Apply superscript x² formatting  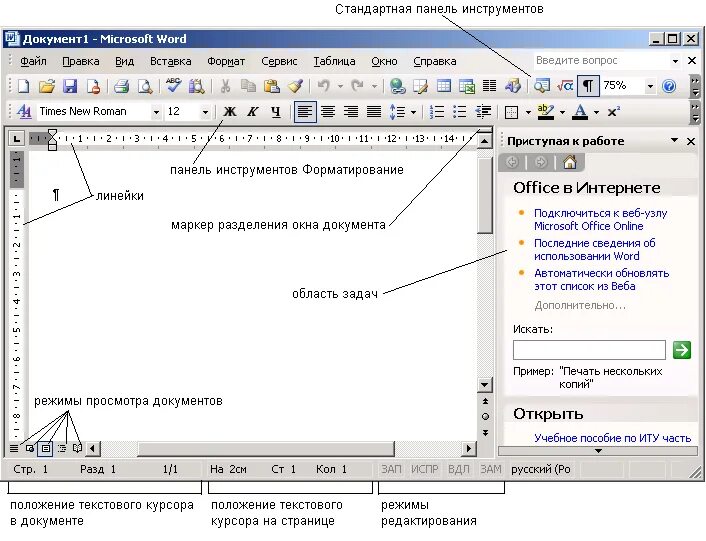(x=613, y=111)
